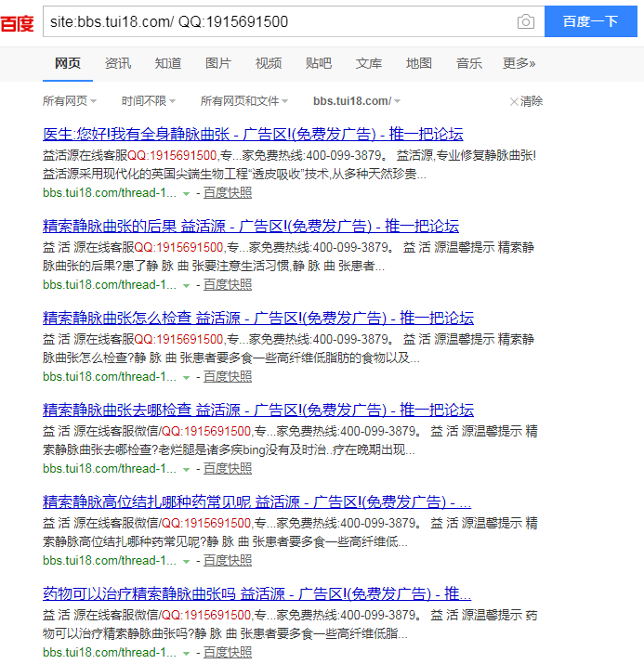The width and height of the screenshot is (644, 664).
Task: Switch to the 图片 tab
Action: 218,63
